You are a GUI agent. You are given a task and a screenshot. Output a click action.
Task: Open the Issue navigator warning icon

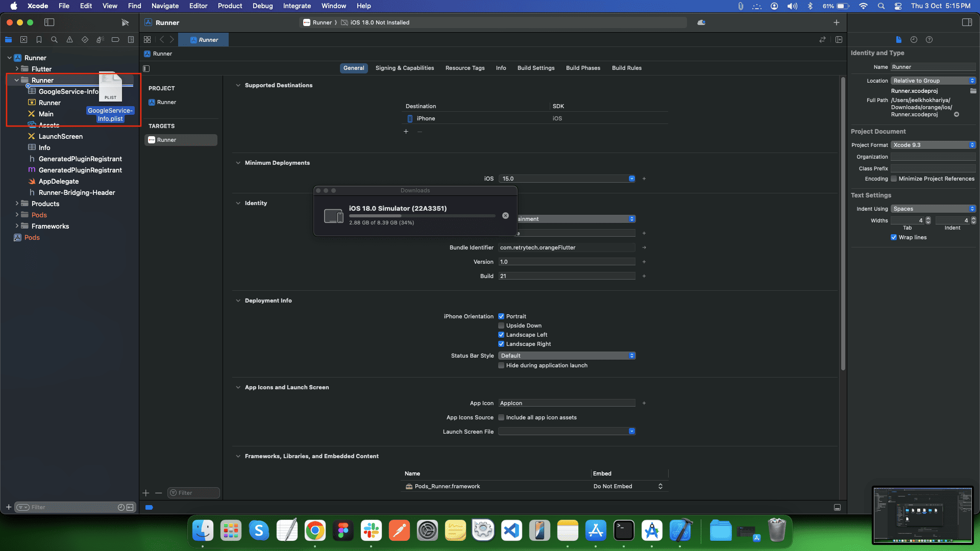click(x=69, y=40)
